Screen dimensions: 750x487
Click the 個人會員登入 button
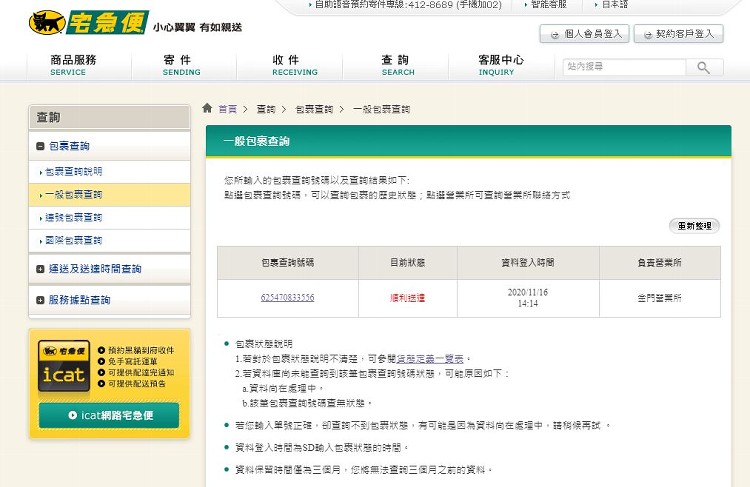click(x=584, y=34)
